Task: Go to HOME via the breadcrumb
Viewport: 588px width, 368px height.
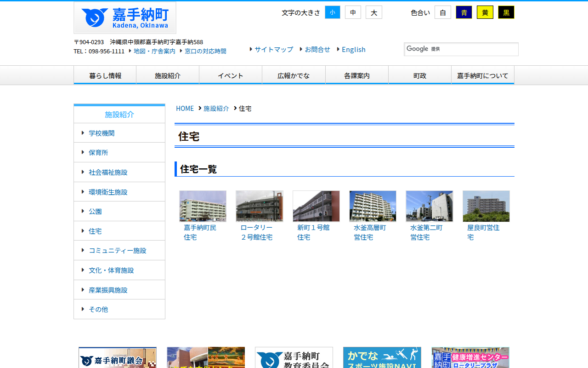Action: click(x=185, y=108)
